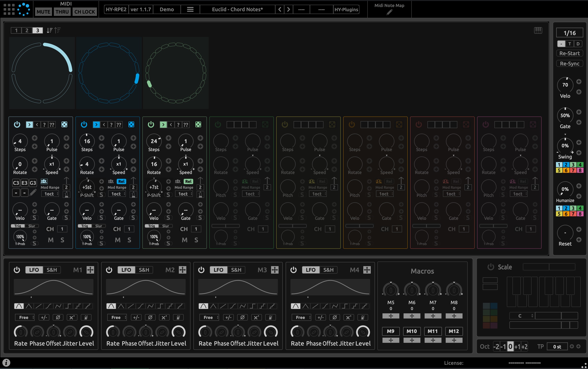This screenshot has height=369, width=588.
Task: Click the pencil edit icon beside chord notes
Action: click(x=33, y=193)
